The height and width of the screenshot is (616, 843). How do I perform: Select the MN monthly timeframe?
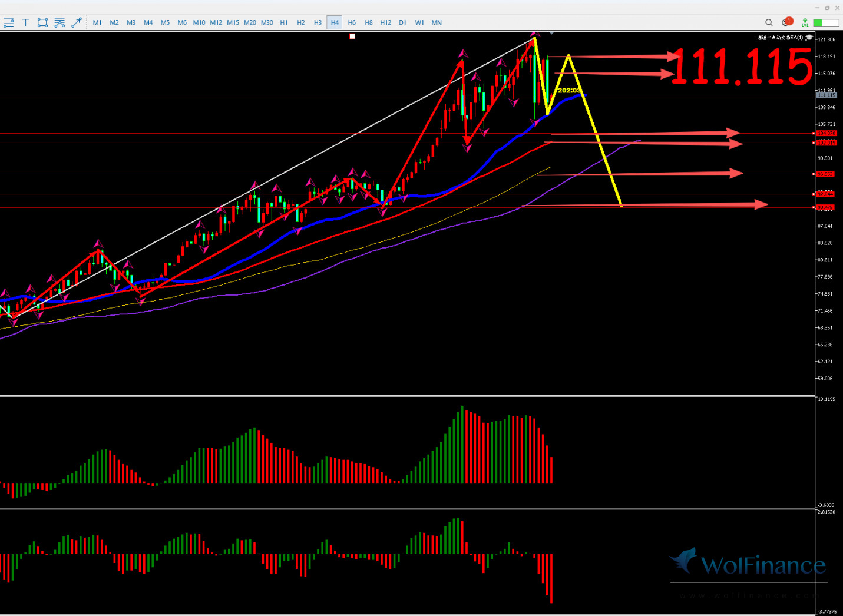(437, 22)
